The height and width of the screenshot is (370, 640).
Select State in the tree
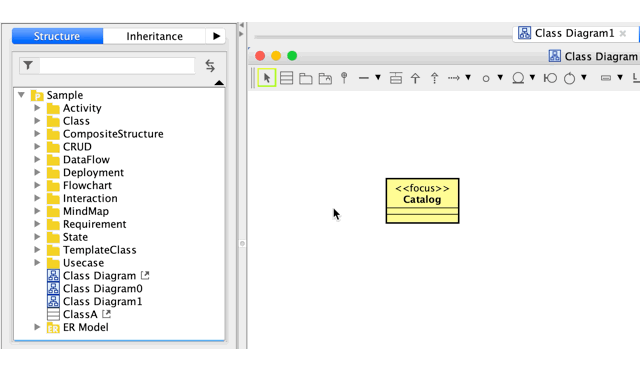point(75,237)
